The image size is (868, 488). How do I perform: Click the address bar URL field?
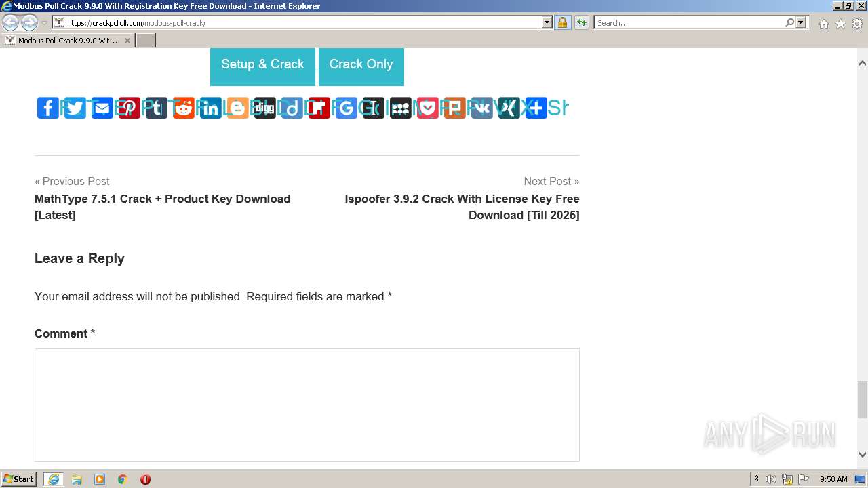pos(302,22)
